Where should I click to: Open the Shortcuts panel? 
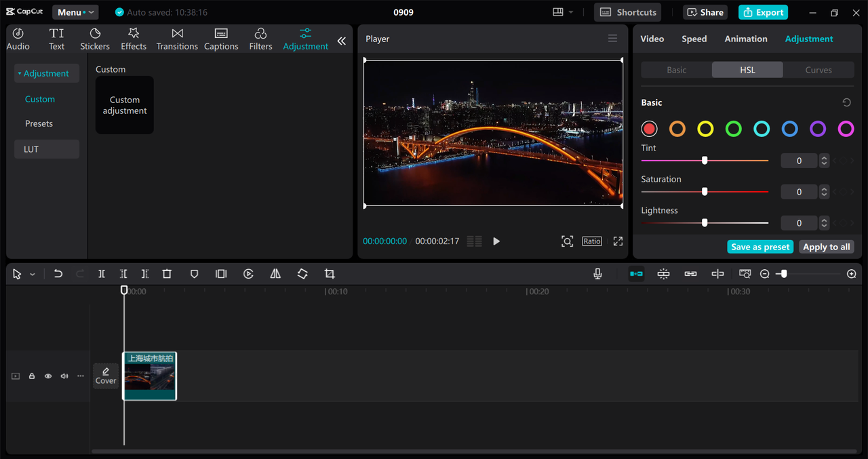[x=628, y=12]
